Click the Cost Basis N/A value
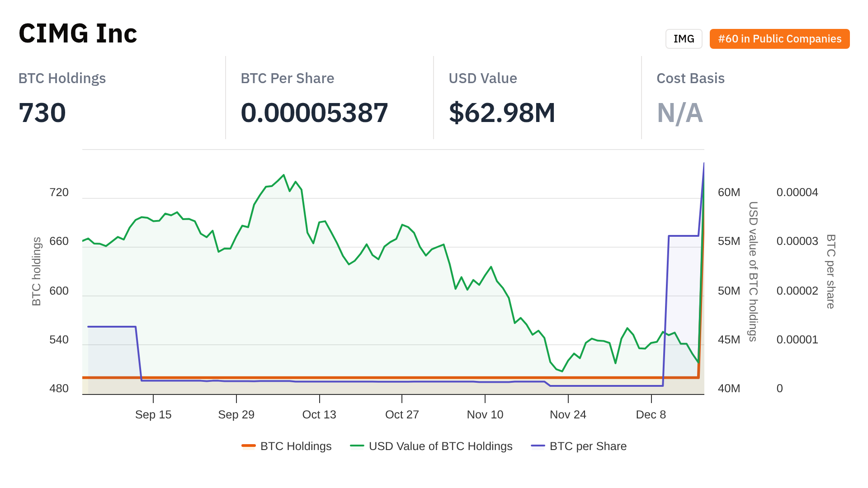Screen dimensions: 868x488 pos(679,113)
